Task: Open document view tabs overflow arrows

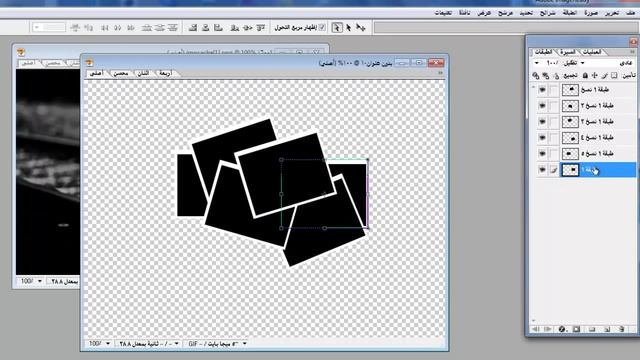Action: coord(440,73)
